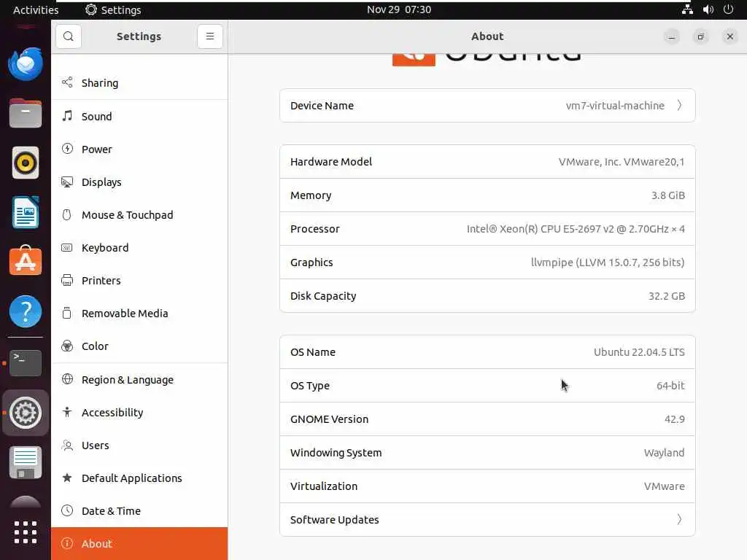
Task: Click the About info icon
Action: (67, 543)
